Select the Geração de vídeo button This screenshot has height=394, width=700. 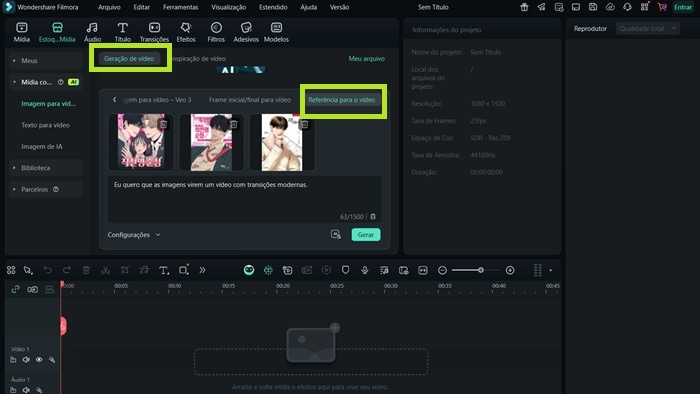point(129,58)
